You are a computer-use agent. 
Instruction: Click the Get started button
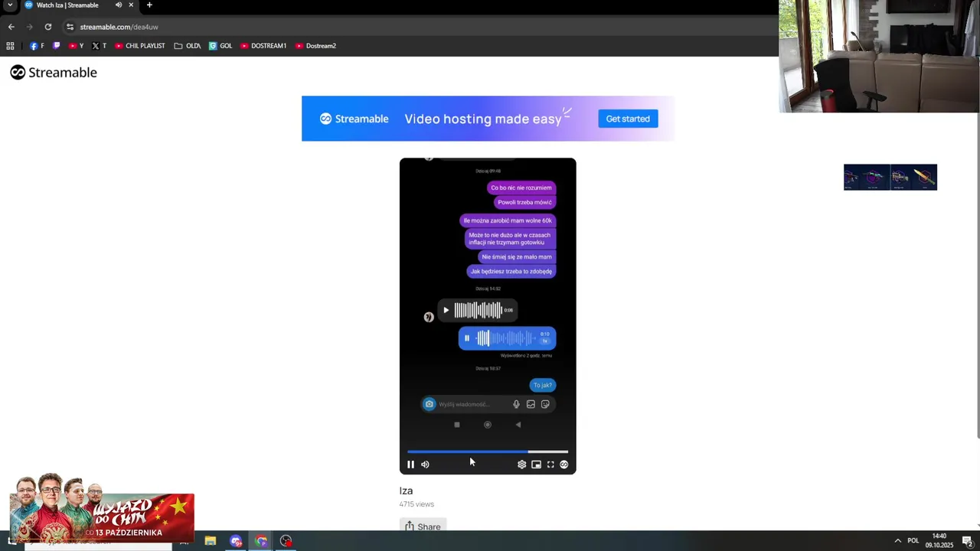(628, 119)
